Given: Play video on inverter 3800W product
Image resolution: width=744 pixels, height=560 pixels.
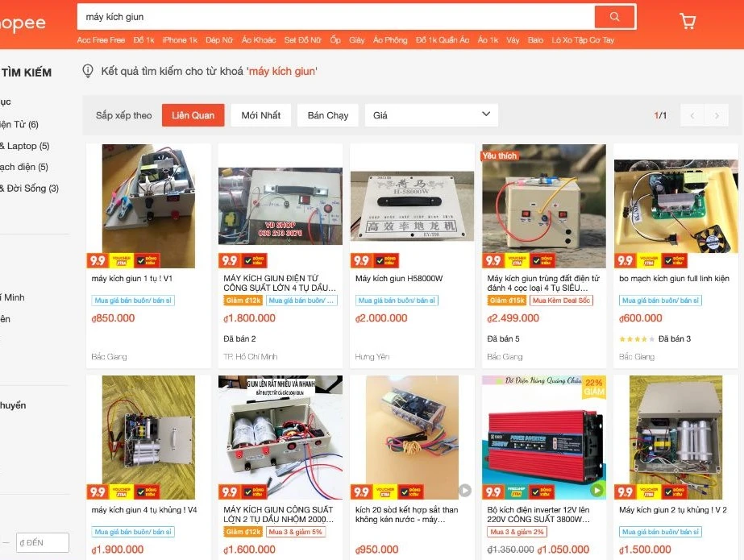Looking at the screenshot, I should point(596,490).
